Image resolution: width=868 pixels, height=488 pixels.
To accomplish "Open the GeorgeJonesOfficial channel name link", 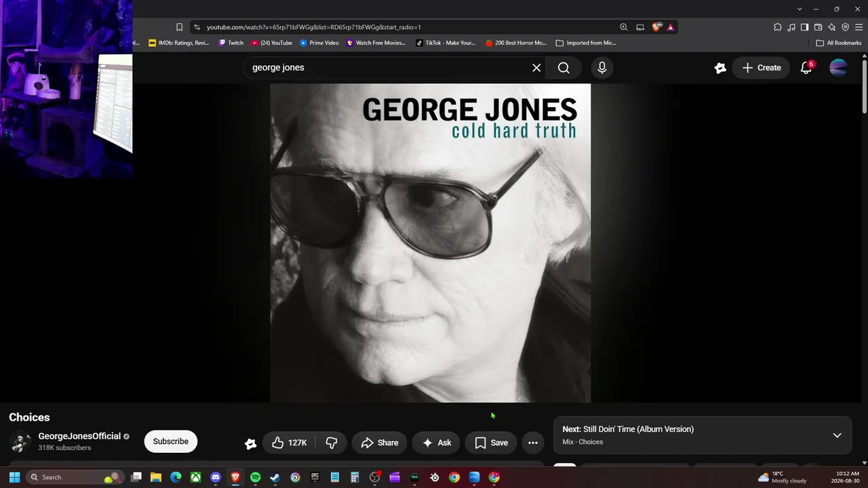I will (x=79, y=436).
